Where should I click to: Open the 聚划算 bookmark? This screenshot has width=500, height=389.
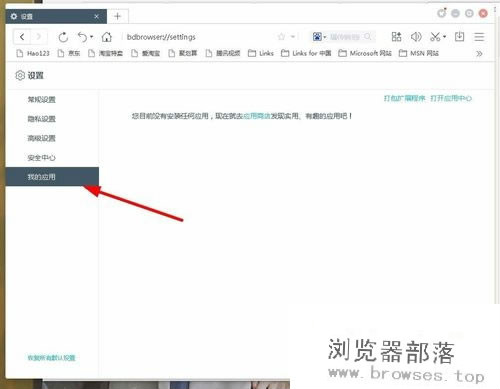[x=183, y=53]
